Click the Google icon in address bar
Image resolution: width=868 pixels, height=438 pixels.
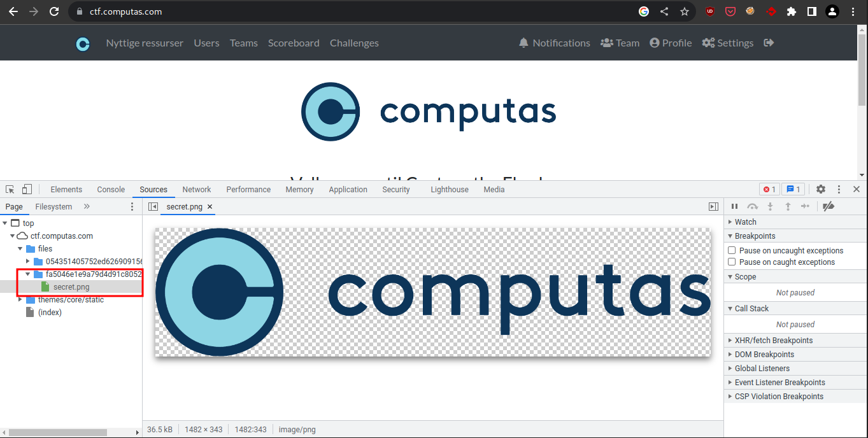644,11
